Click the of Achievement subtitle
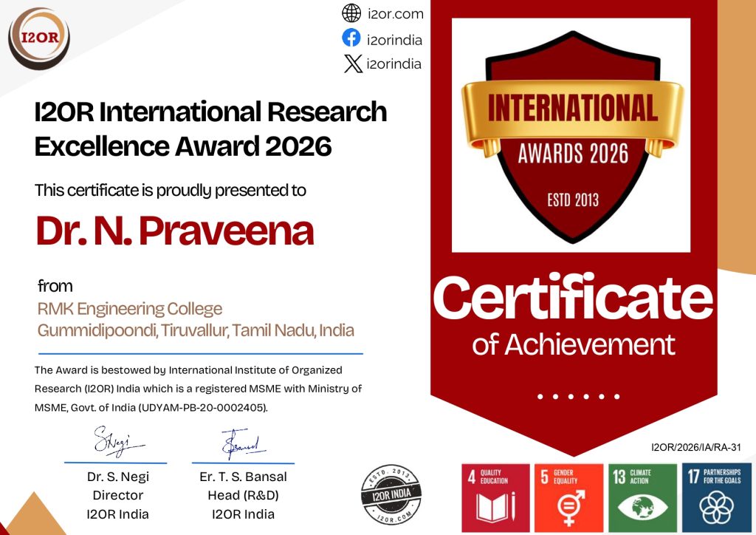 point(573,344)
